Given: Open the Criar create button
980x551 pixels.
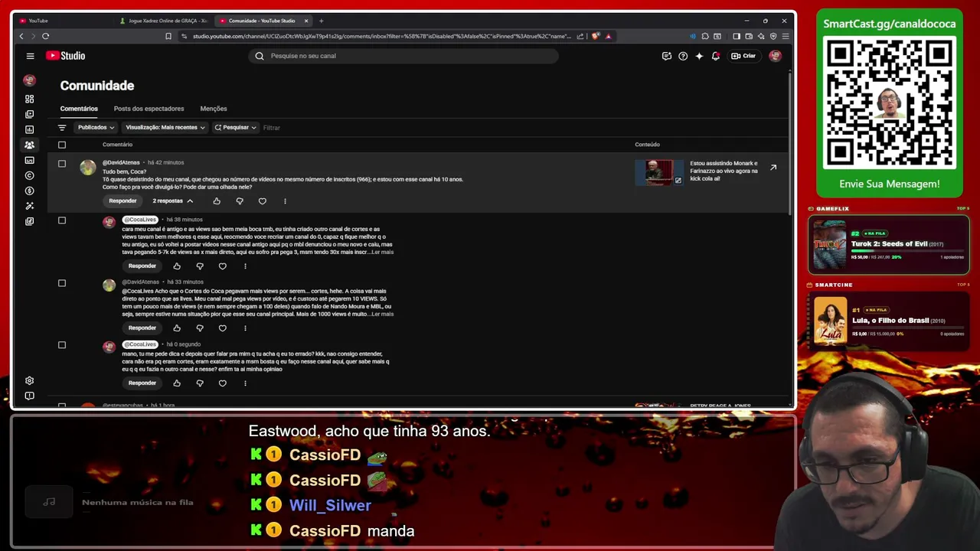Looking at the screenshot, I should [x=743, y=56].
